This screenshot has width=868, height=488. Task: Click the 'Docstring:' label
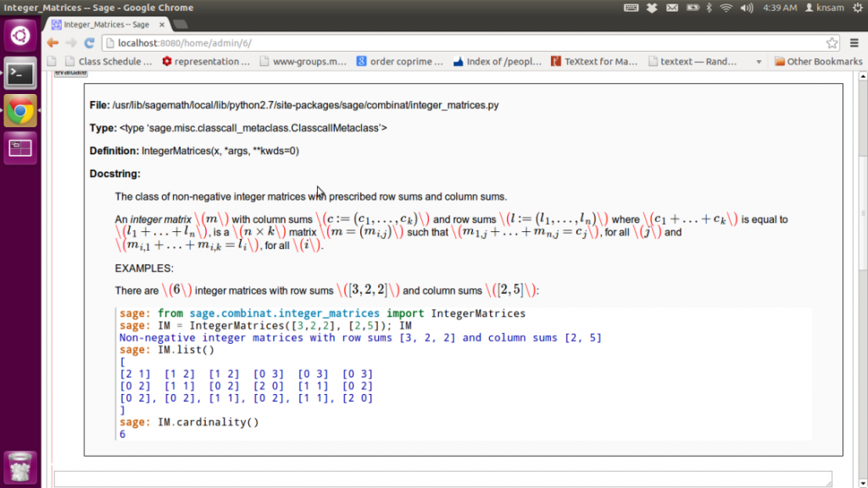point(114,174)
